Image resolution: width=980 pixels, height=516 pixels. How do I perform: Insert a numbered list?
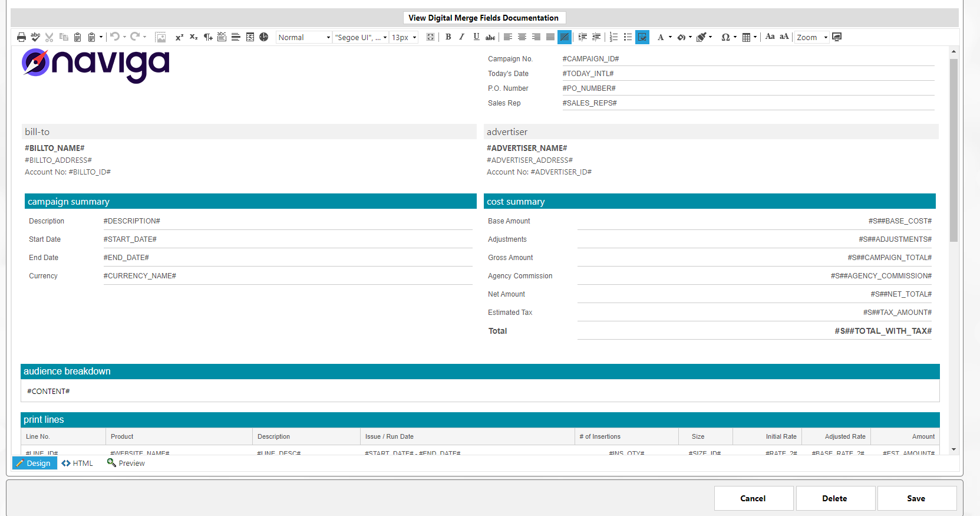613,37
